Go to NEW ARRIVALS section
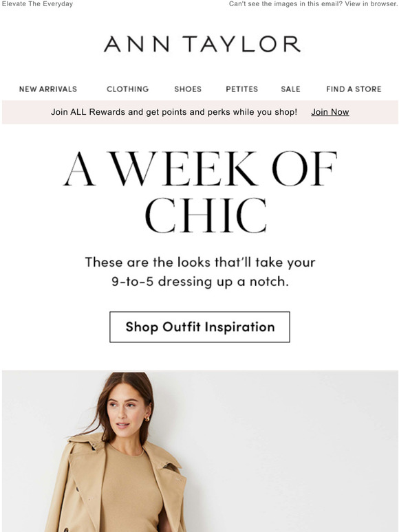 [48, 89]
